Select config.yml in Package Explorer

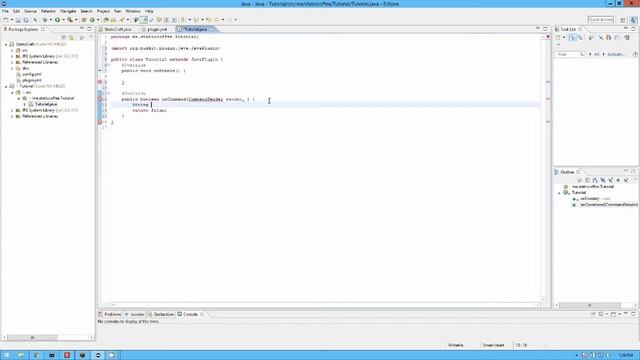click(31, 74)
